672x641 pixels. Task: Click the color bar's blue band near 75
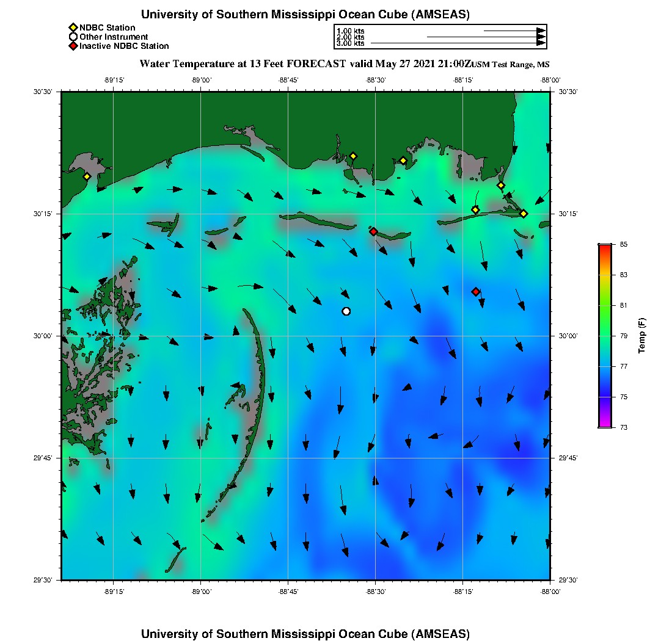coord(605,396)
